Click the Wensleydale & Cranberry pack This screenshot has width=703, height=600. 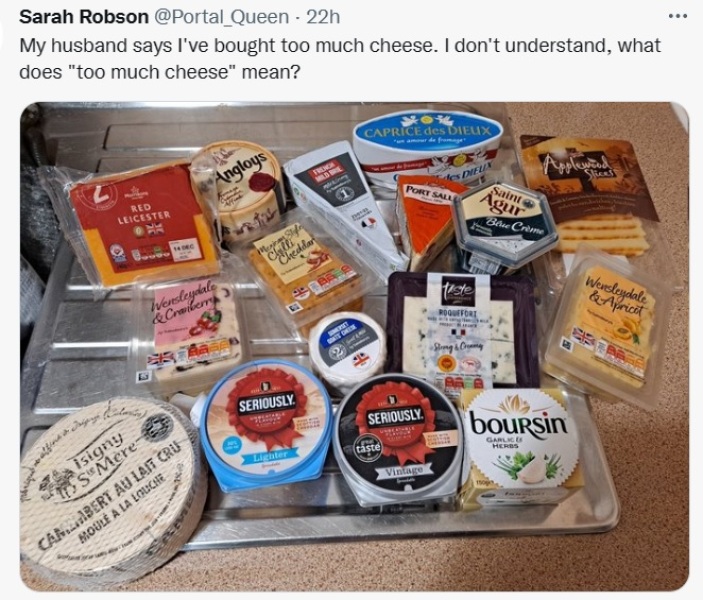(191, 334)
